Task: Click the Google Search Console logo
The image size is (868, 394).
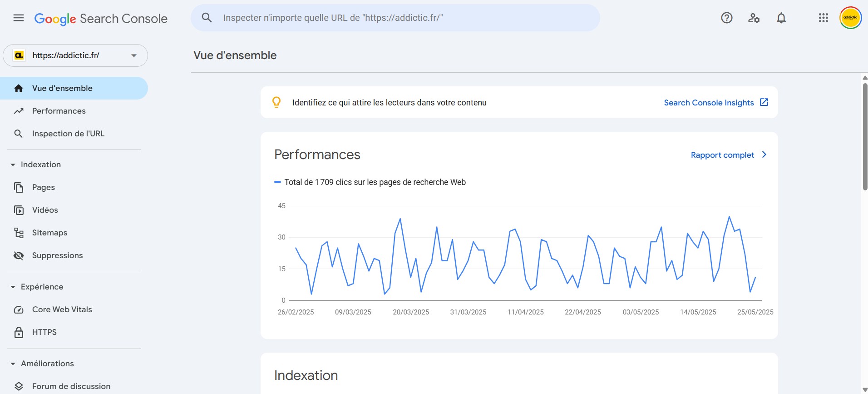Action: [x=101, y=19]
